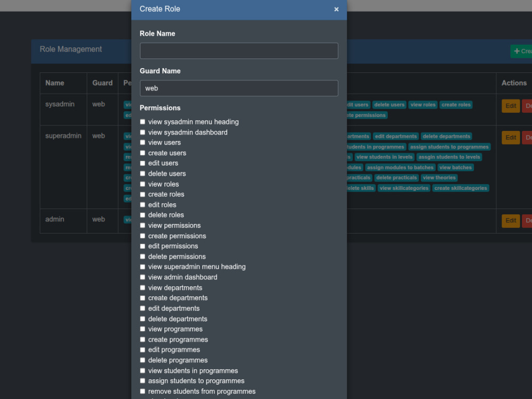Click the 'assign students to programmes' badge
The height and width of the screenshot is (399, 532).
tap(449, 147)
